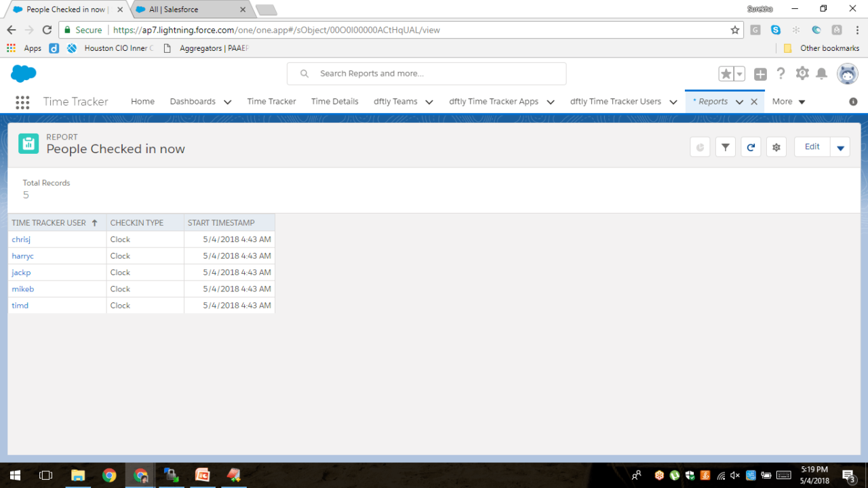The height and width of the screenshot is (488, 868).
Task: Go to the Home tab
Action: [142, 102]
